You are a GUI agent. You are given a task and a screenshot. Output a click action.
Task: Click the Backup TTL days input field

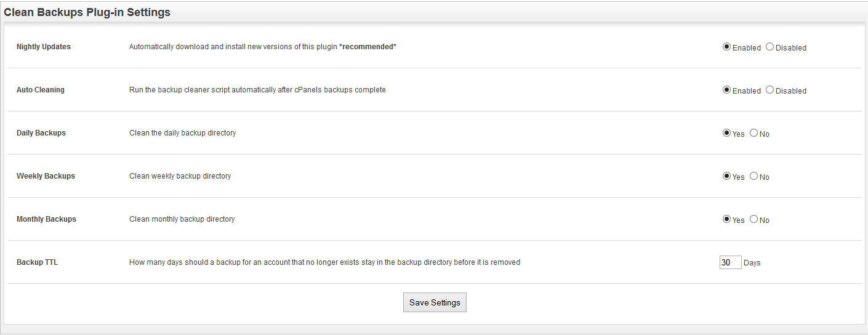click(x=730, y=262)
